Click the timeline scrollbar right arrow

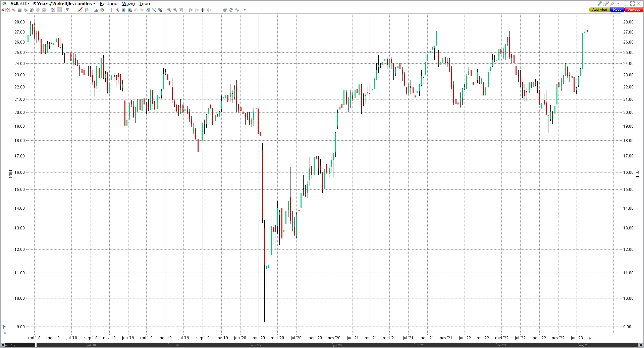click(x=641, y=345)
